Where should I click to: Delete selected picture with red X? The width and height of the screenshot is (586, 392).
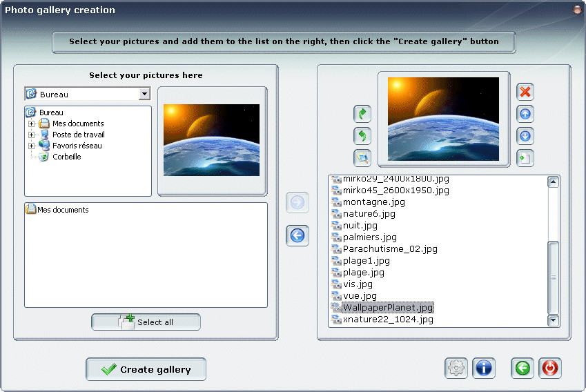(x=525, y=92)
